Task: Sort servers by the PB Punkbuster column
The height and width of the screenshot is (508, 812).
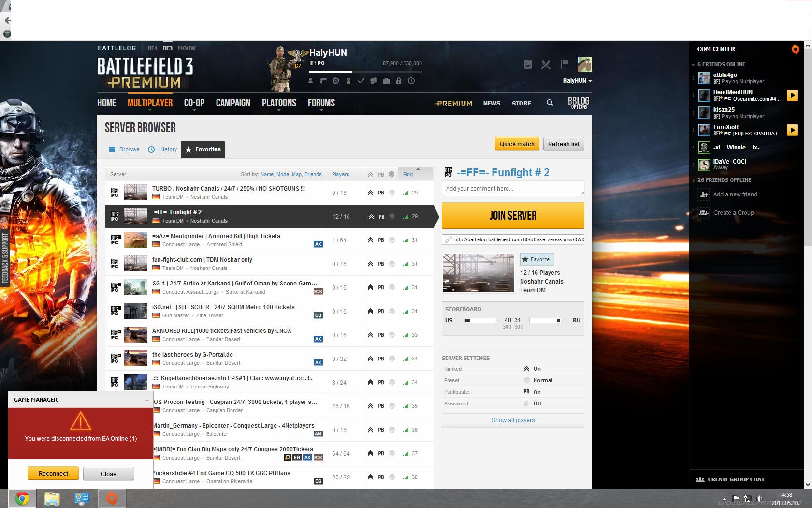Action: pyautogui.click(x=381, y=174)
